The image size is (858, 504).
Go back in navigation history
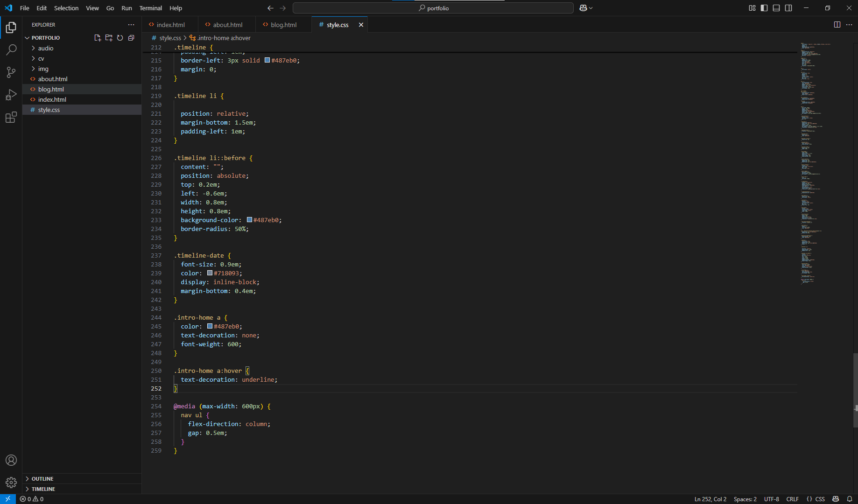click(270, 8)
